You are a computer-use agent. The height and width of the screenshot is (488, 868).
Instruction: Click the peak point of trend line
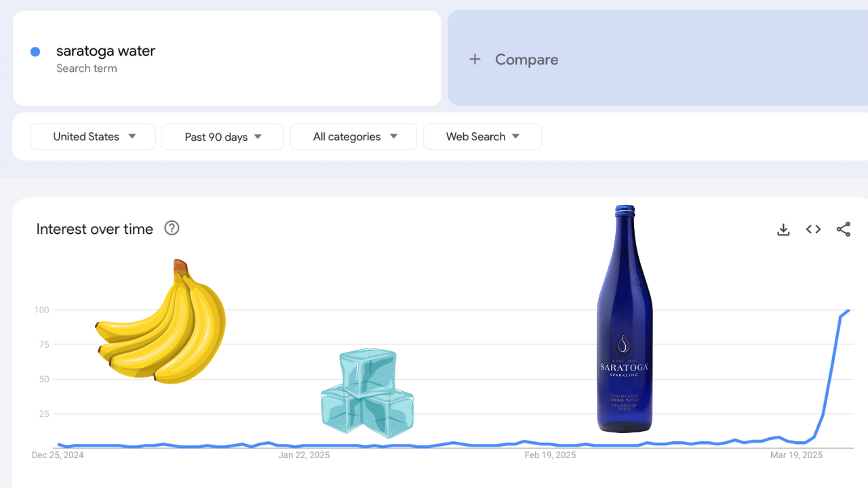tap(848, 311)
